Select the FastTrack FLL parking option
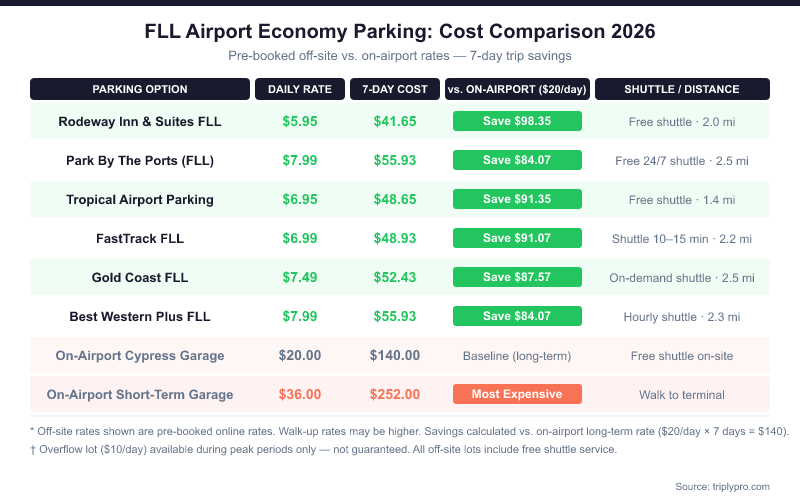 pyautogui.click(x=140, y=238)
